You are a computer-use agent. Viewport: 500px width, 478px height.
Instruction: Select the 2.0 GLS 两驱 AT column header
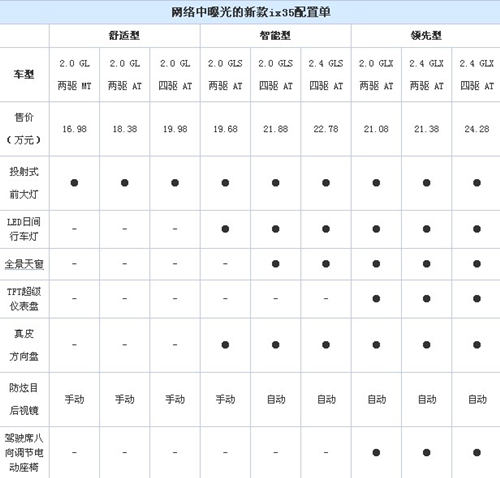pos(225,74)
